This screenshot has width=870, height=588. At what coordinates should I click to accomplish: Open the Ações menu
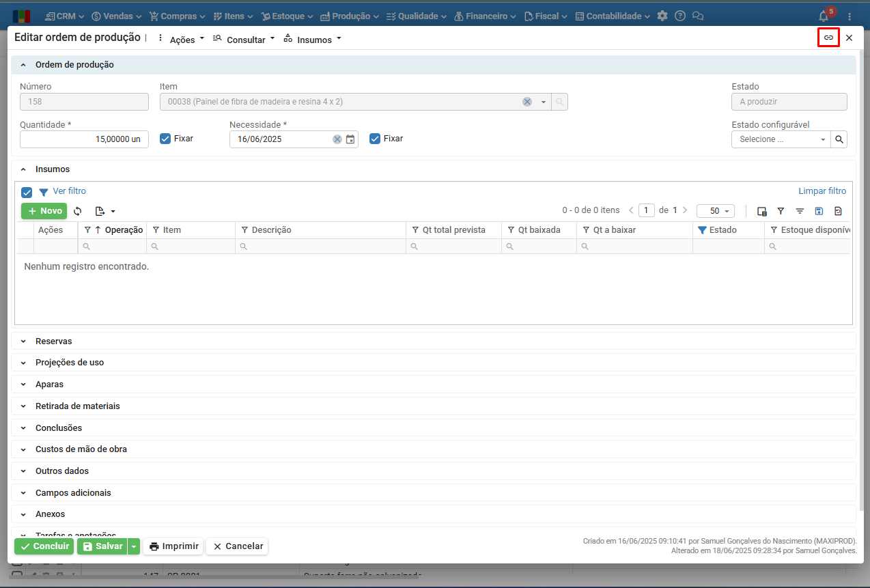point(180,40)
